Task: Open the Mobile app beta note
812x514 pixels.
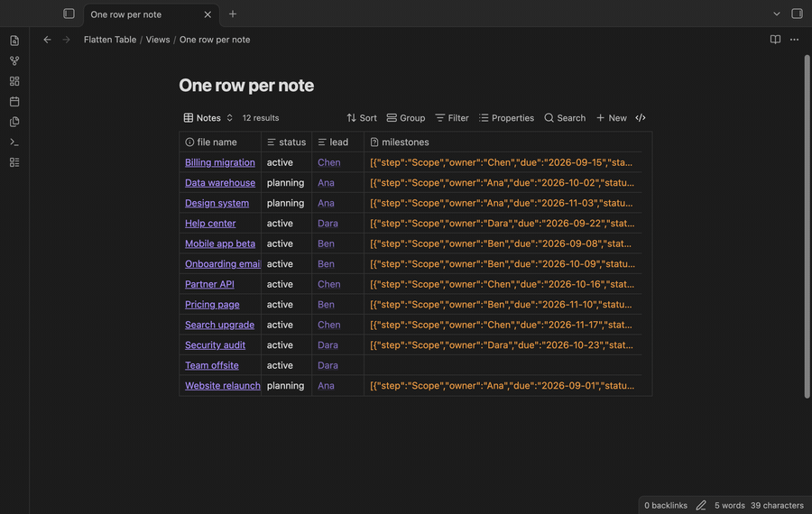Action: [x=220, y=243]
